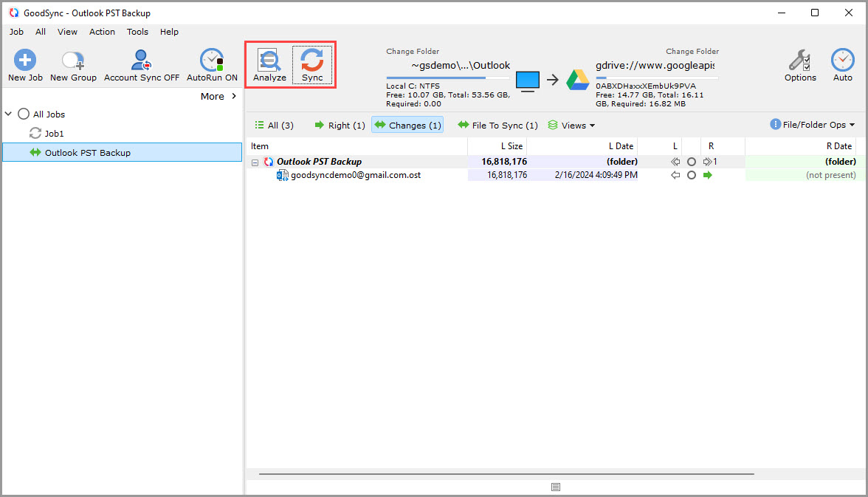Viewport: 868px width, 497px height.
Task: Select Outlook PST Backup job
Action: pyautogui.click(x=123, y=152)
